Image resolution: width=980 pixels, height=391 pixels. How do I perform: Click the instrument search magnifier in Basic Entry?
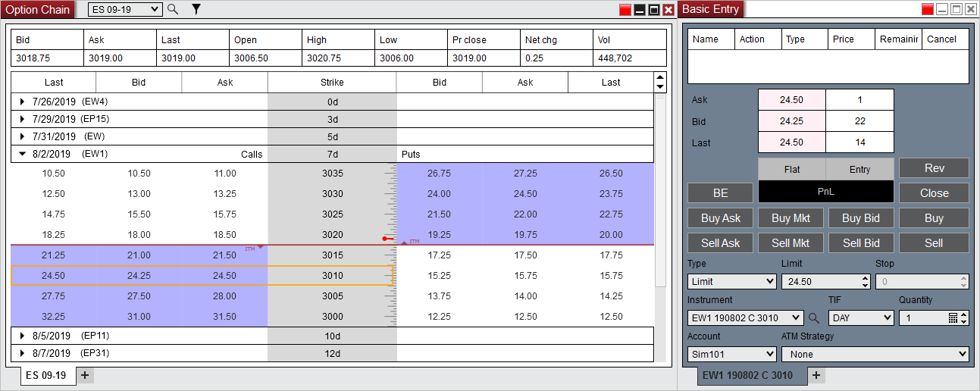coord(814,318)
